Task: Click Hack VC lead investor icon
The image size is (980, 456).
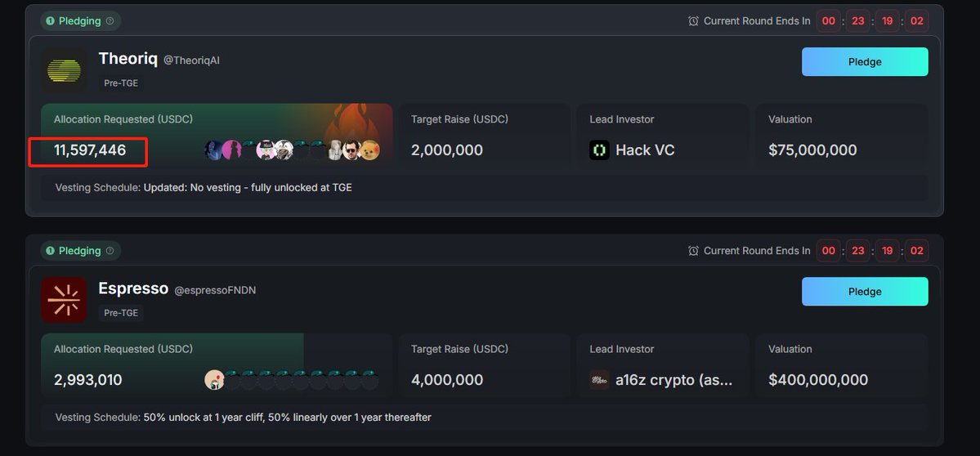Action: [x=599, y=150]
